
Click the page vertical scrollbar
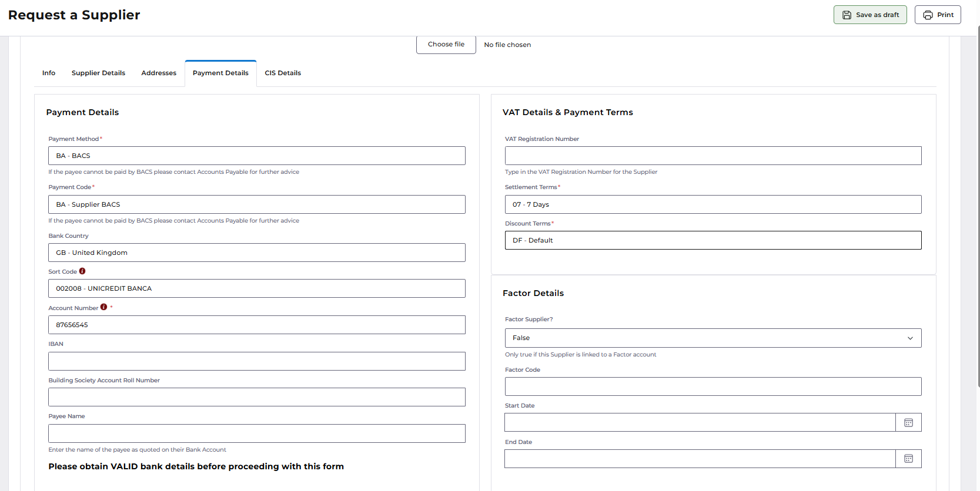click(978, 206)
